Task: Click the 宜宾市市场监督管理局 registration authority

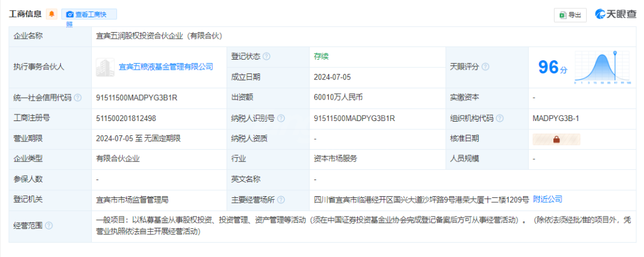Action: (132, 200)
